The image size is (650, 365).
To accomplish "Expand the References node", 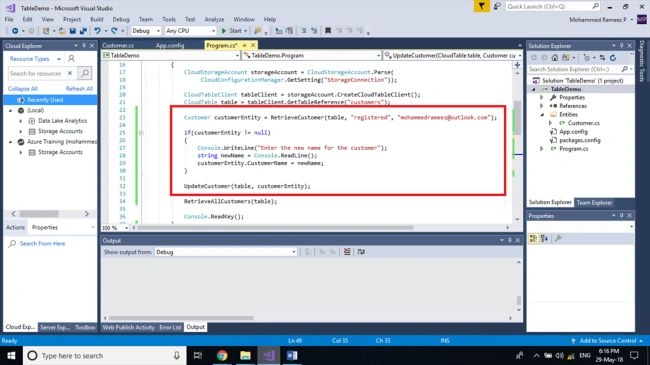I will (541, 106).
